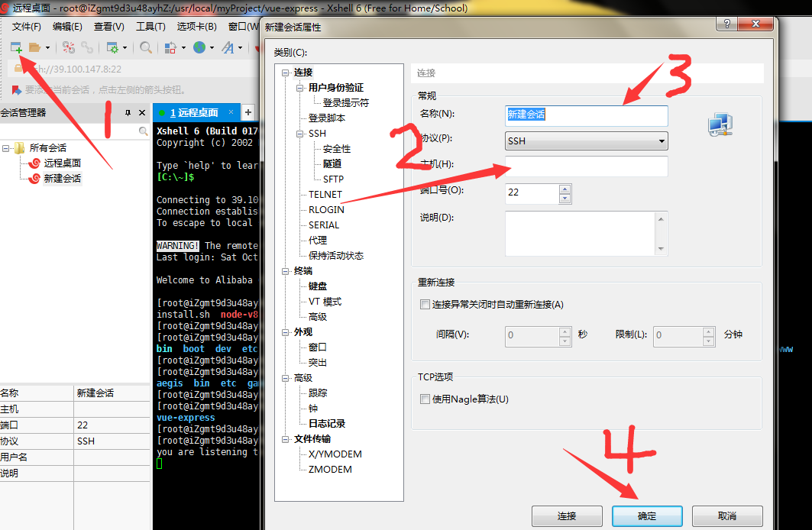Select 代理 in the category tree

(318, 240)
